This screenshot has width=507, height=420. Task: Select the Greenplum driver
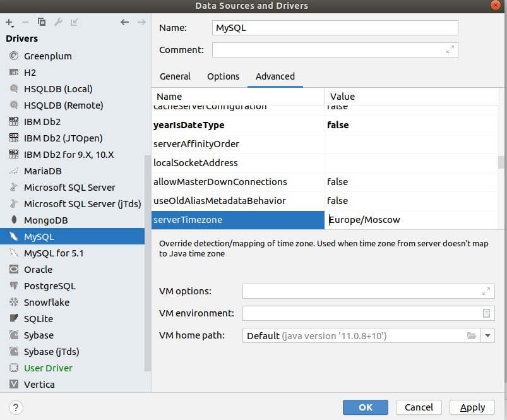(73, 56)
